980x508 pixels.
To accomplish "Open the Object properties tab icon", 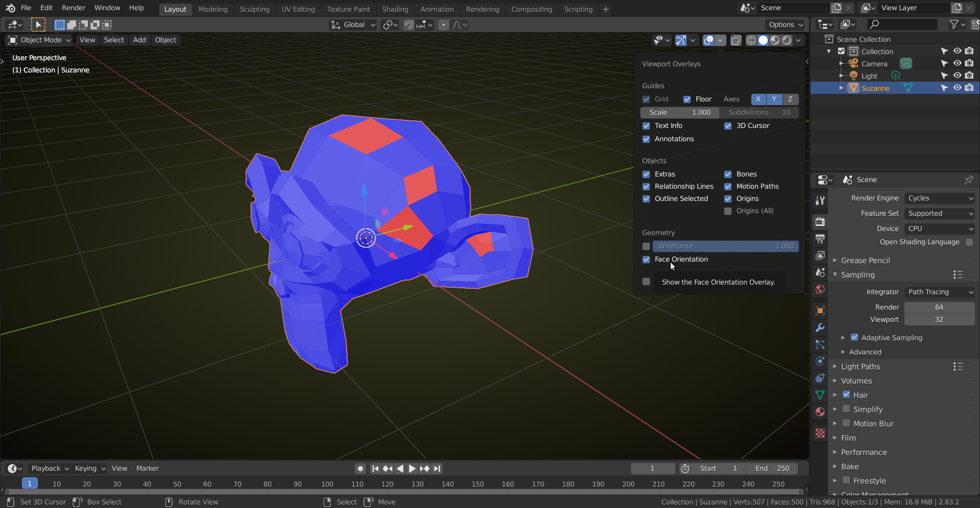I will (x=820, y=311).
